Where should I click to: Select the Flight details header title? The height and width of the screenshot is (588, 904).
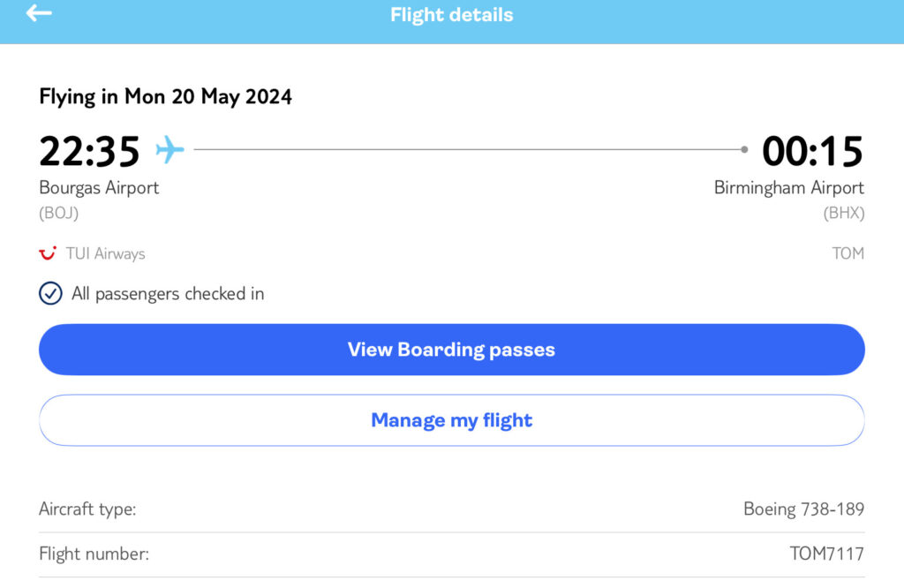pyautogui.click(x=451, y=14)
